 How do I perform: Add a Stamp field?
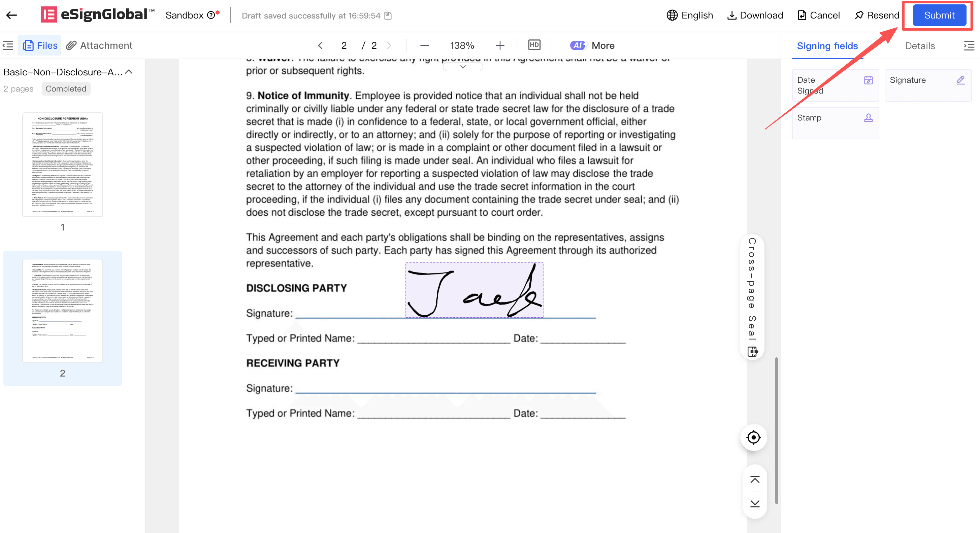[x=835, y=123]
